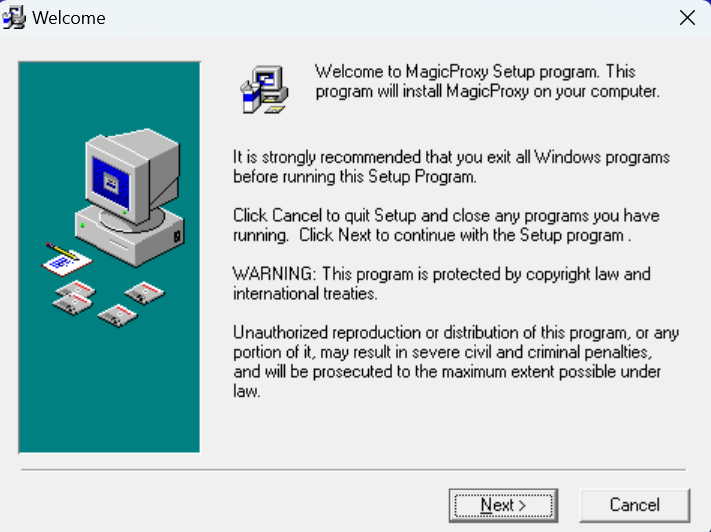The height and width of the screenshot is (532, 711).
Task: Close the Welcome dialog window
Action: pyautogui.click(x=687, y=18)
